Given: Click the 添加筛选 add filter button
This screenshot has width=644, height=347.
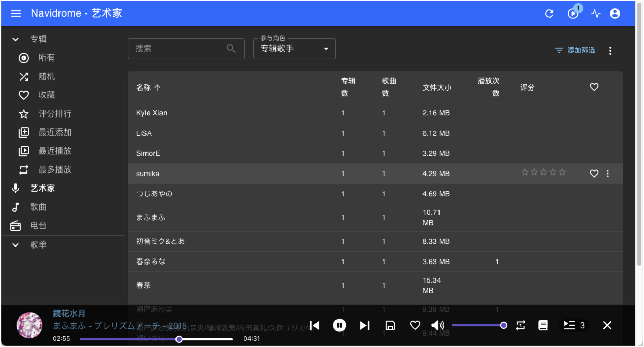Looking at the screenshot, I should tap(575, 50).
